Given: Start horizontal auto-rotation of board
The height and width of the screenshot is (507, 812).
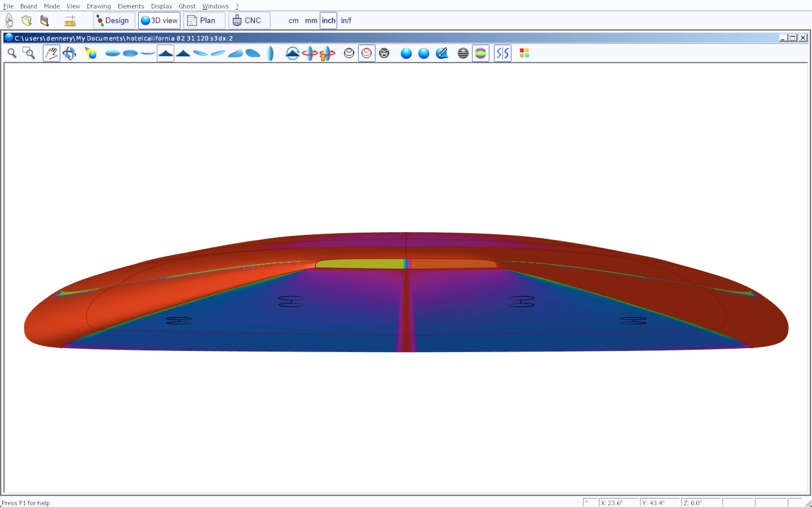Looking at the screenshot, I should pyautogui.click(x=309, y=53).
